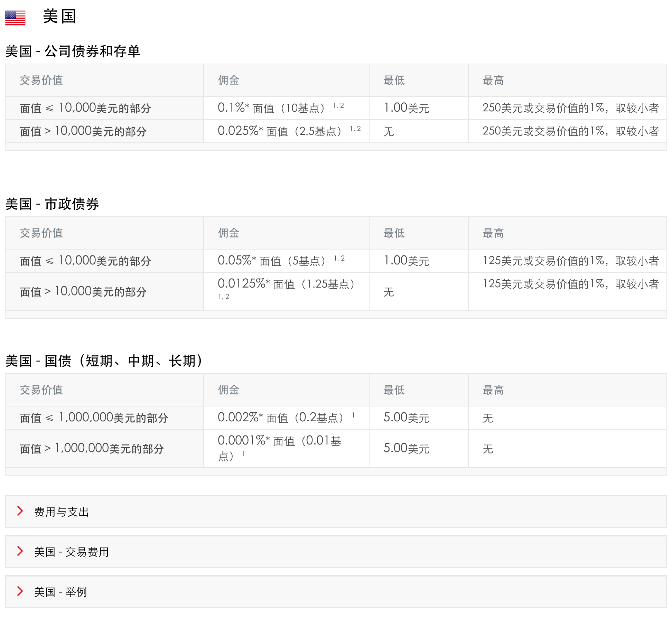
Task: Expand the 费用与支出 section
Action: [62, 512]
